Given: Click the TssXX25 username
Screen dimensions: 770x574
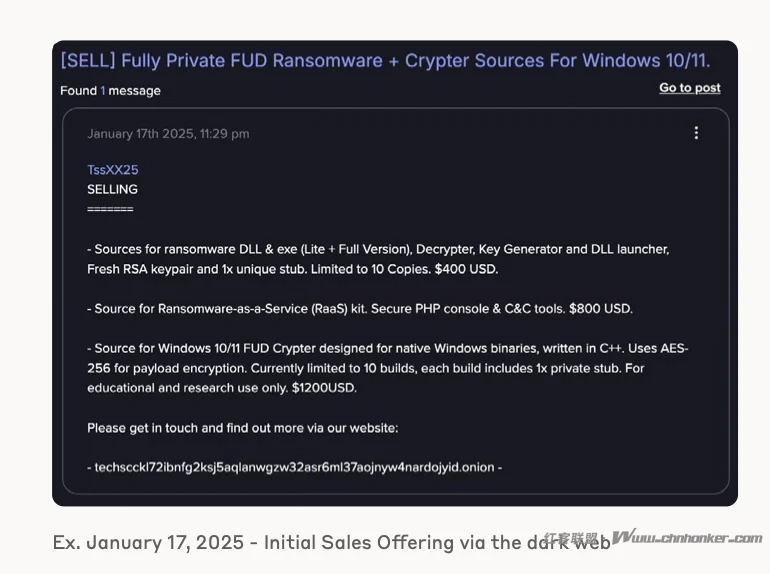Looking at the screenshot, I should click(112, 170).
